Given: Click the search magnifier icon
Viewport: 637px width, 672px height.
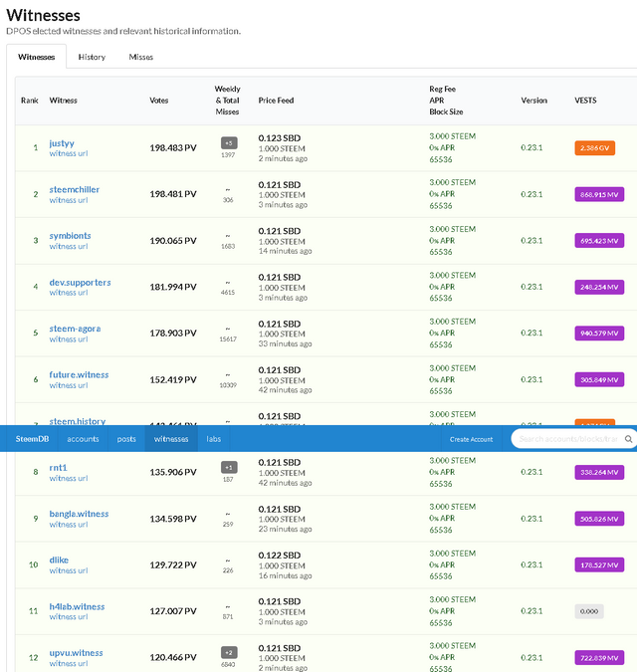Looking at the screenshot, I should tap(628, 439).
